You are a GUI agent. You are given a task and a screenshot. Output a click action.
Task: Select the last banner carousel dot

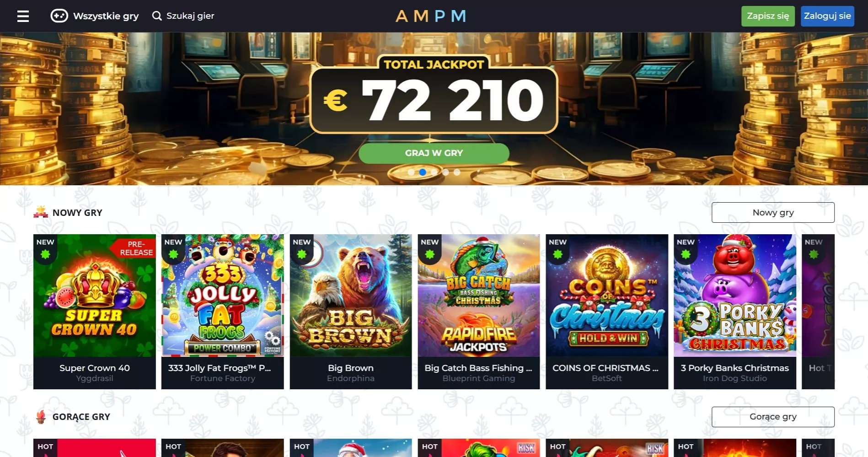(x=457, y=172)
